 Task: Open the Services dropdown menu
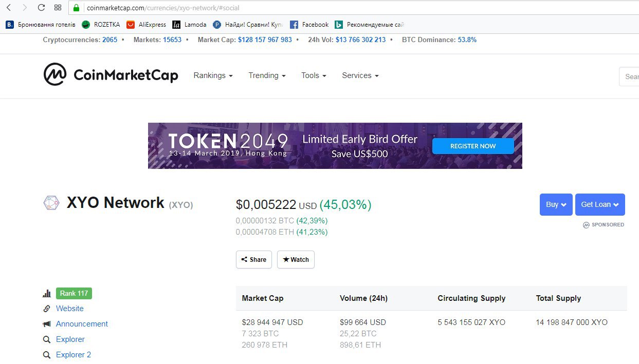[x=360, y=75]
